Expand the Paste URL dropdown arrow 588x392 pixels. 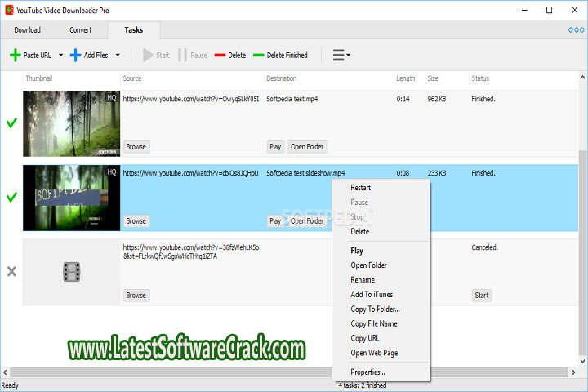point(60,56)
